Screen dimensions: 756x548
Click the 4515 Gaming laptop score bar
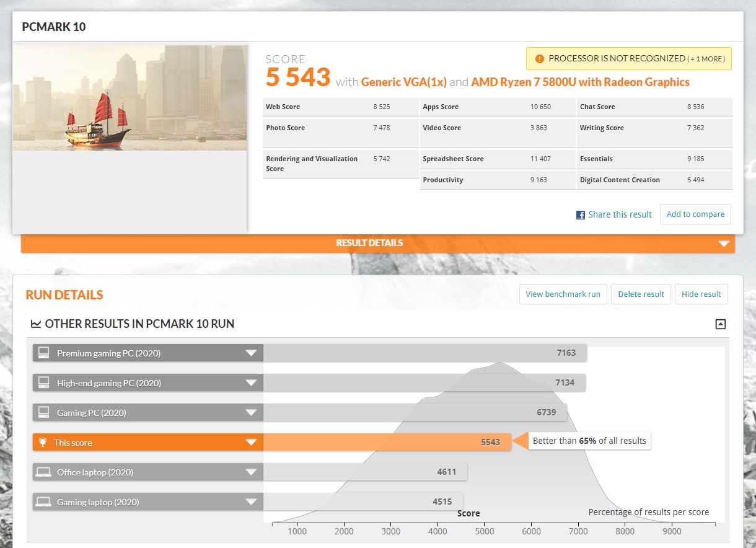point(363,502)
